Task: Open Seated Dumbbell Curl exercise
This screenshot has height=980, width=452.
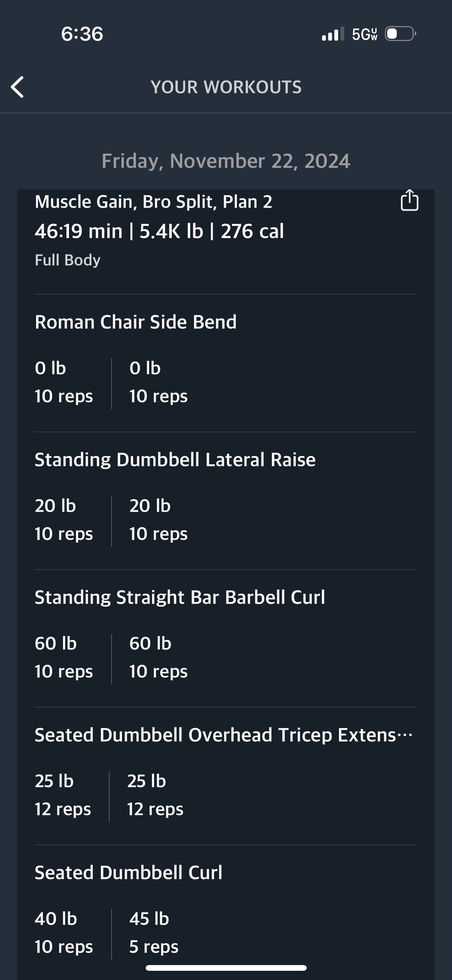Action: coord(128,872)
